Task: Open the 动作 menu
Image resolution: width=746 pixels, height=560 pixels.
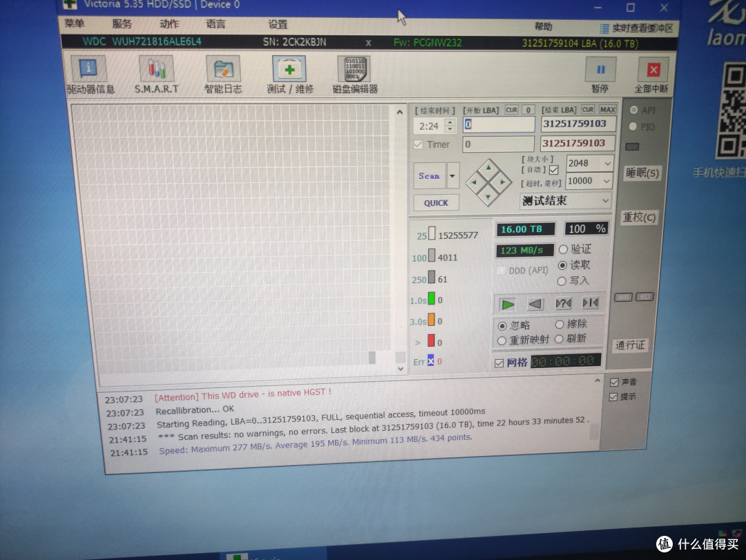Action: (x=169, y=23)
